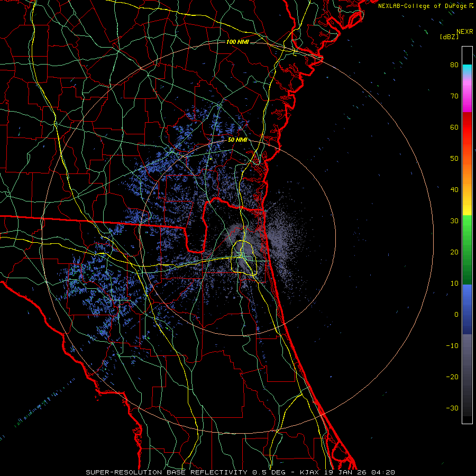Click the orange band of the color scale
Viewport: 476px width, 476px height.
(x=467, y=173)
